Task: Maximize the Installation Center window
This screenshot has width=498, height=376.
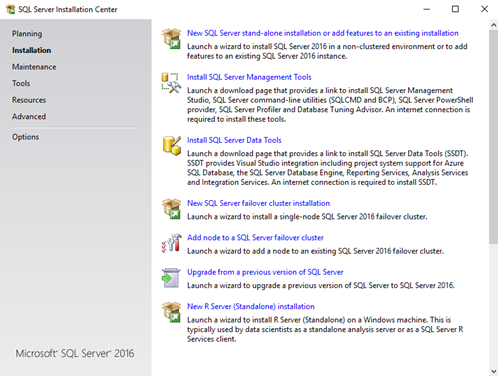Action: pyautogui.click(x=455, y=9)
